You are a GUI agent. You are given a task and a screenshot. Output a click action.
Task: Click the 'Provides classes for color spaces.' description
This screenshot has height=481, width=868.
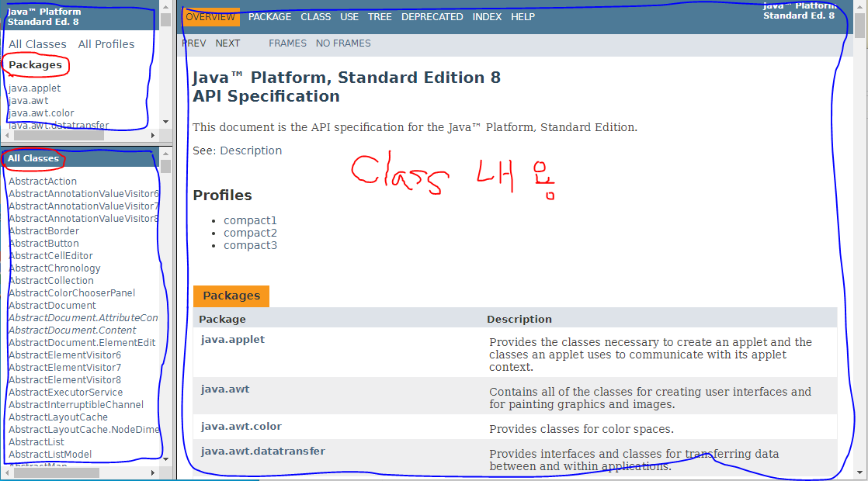click(x=582, y=429)
